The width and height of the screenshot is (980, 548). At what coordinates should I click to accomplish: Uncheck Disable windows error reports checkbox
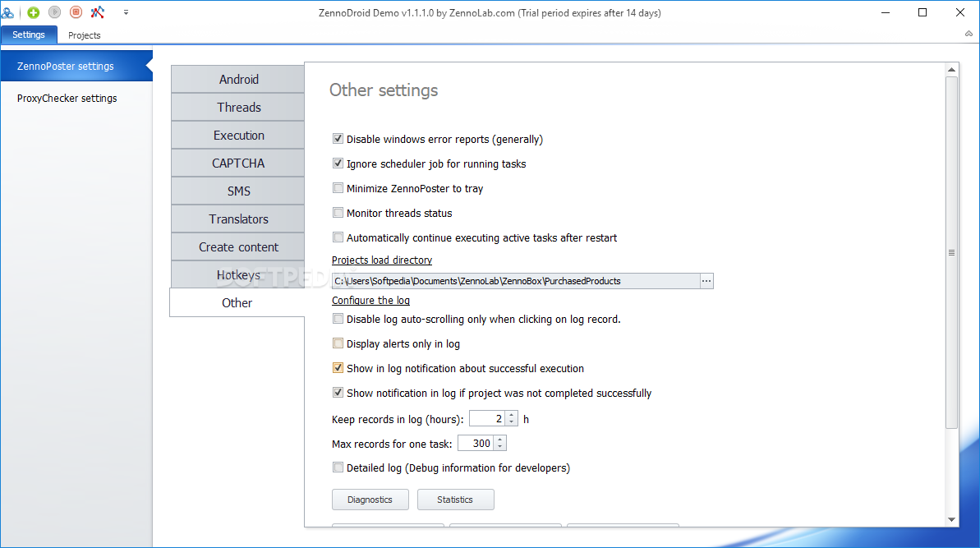click(x=338, y=139)
